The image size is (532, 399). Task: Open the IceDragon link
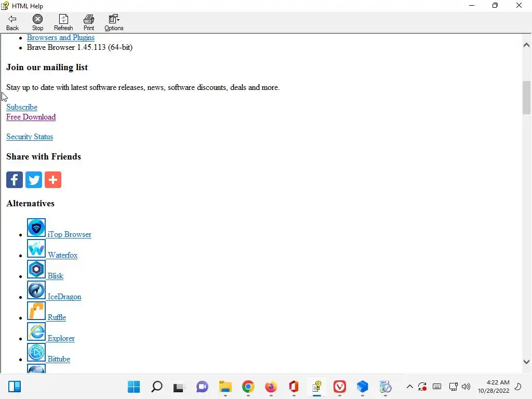(x=64, y=297)
